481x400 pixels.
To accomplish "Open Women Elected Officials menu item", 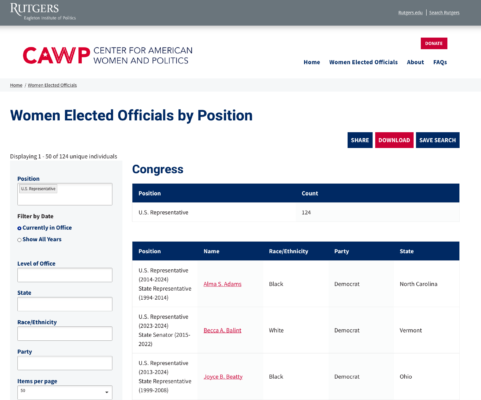I will pyautogui.click(x=363, y=62).
